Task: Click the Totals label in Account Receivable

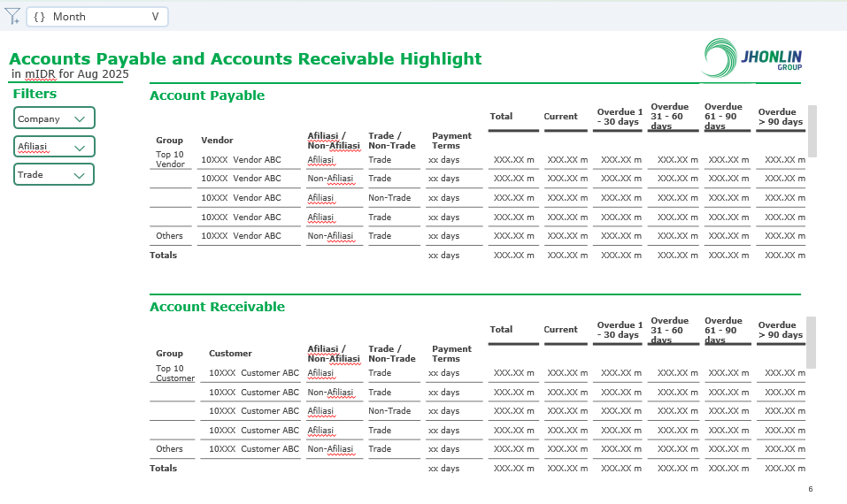Action: coord(163,469)
